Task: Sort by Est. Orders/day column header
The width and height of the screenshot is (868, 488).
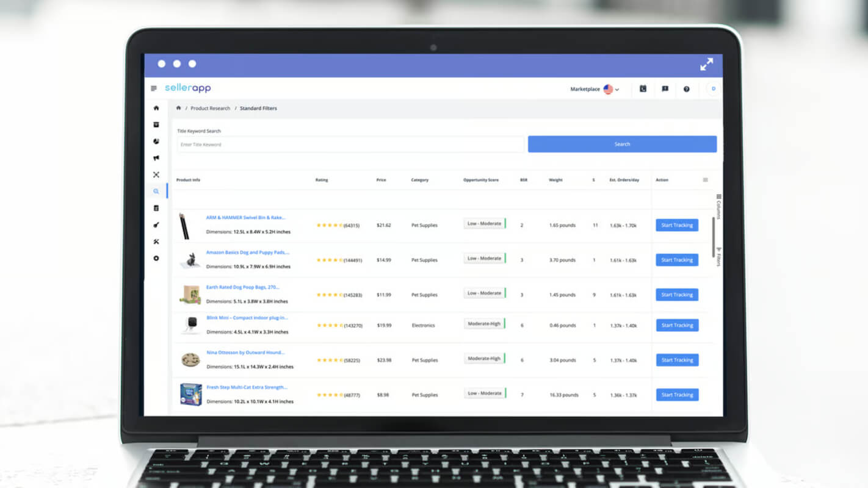Action: pos(624,180)
